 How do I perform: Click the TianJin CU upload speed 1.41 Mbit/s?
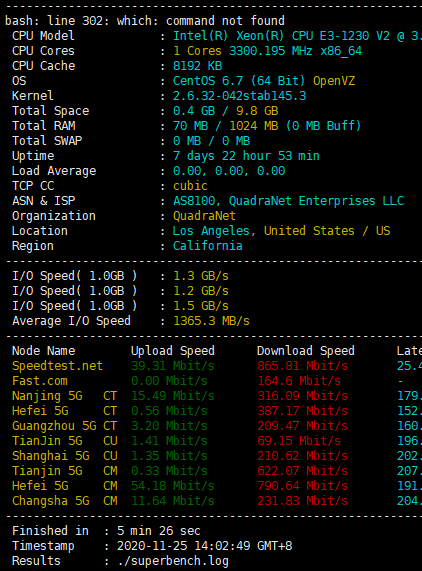pyautogui.click(x=169, y=441)
